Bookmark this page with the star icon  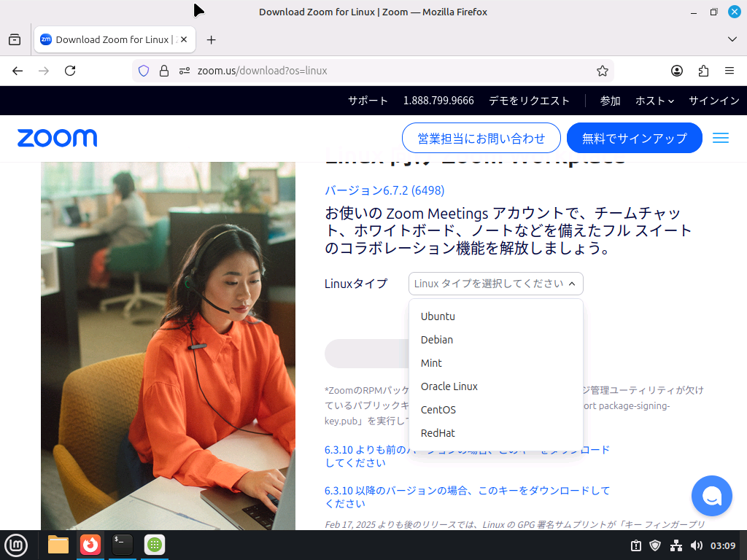(x=603, y=71)
